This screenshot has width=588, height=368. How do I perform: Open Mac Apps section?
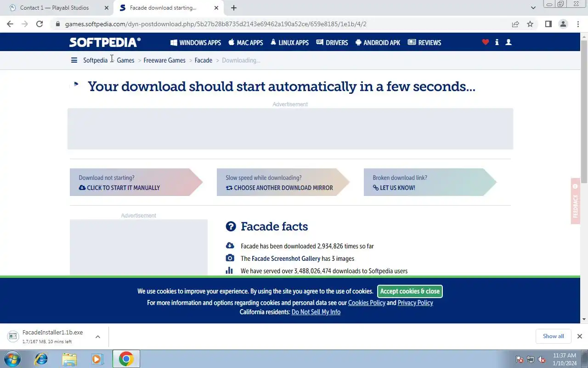[x=246, y=42]
